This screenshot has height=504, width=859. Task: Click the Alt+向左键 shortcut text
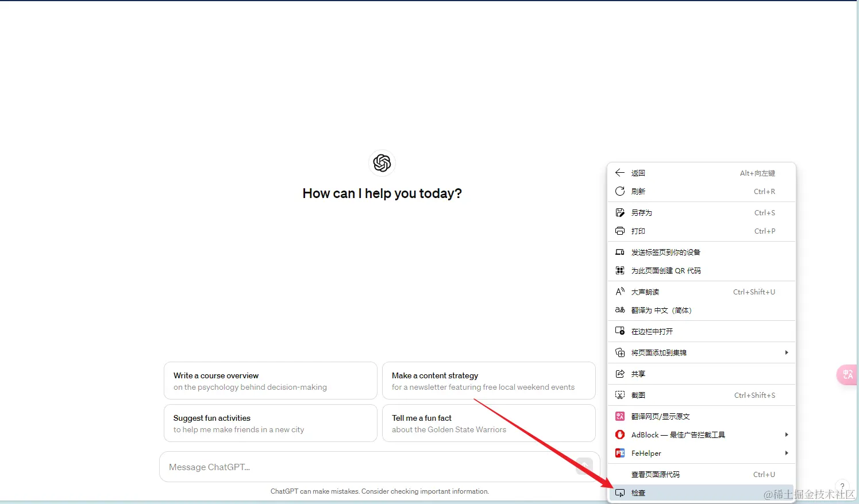click(757, 173)
